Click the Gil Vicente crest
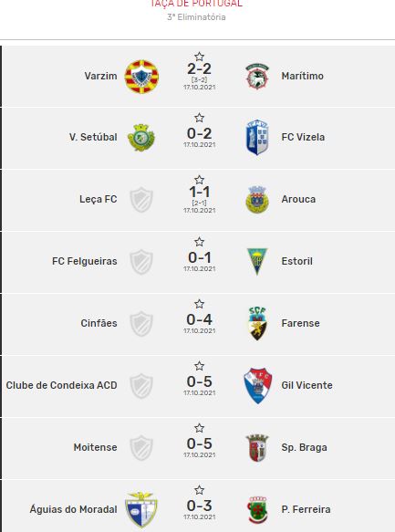This screenshot has width=395, height=532. 257,385
